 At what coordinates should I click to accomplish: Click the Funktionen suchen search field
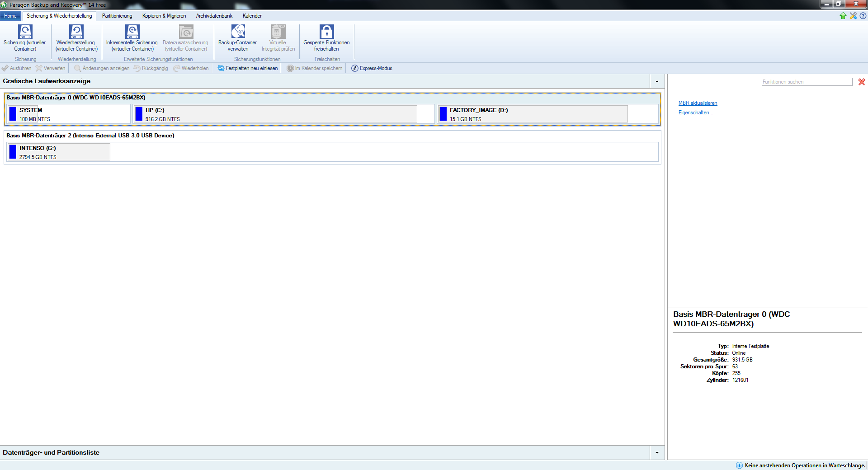coord(807,82)
